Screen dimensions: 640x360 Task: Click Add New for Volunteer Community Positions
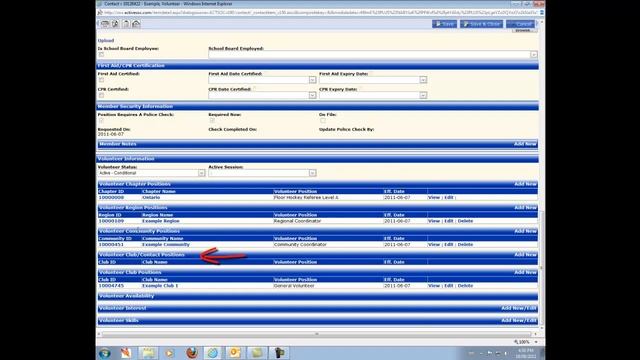coord(525,231)
